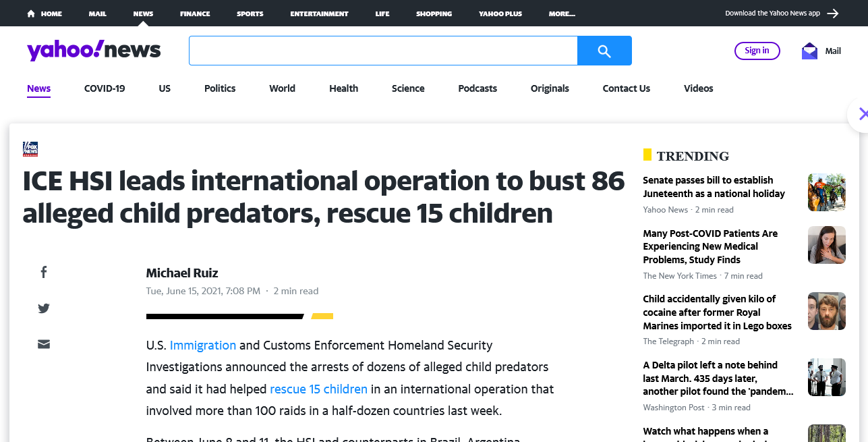Click Delta pilot story thumbnail

tap(827, 377)
